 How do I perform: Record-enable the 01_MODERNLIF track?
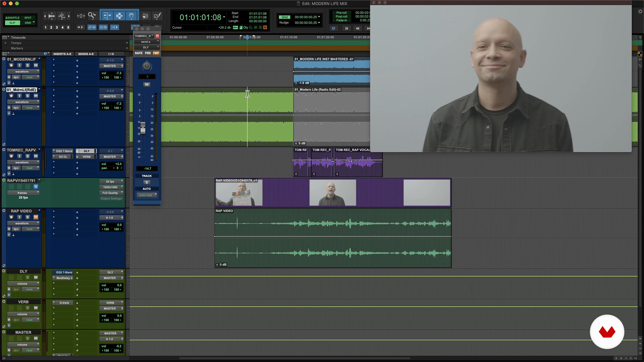pos(11,66)
